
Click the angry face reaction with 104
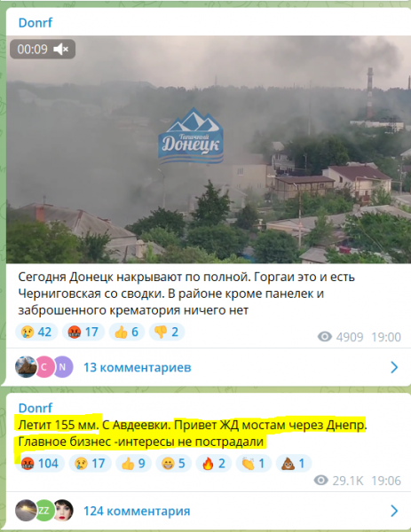click(40, 463)
